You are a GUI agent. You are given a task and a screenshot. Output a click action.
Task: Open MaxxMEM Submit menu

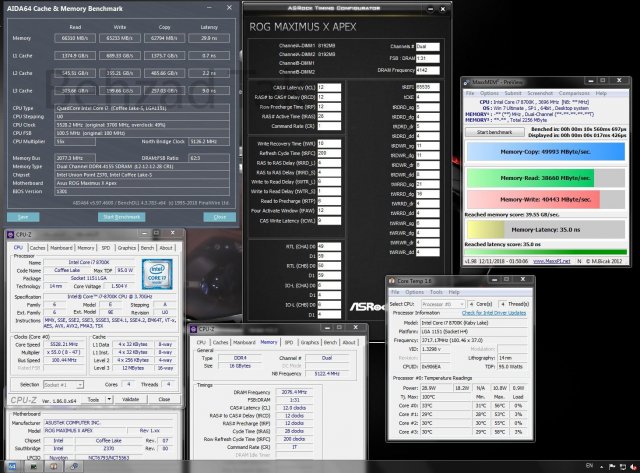(x=513, y=93)
